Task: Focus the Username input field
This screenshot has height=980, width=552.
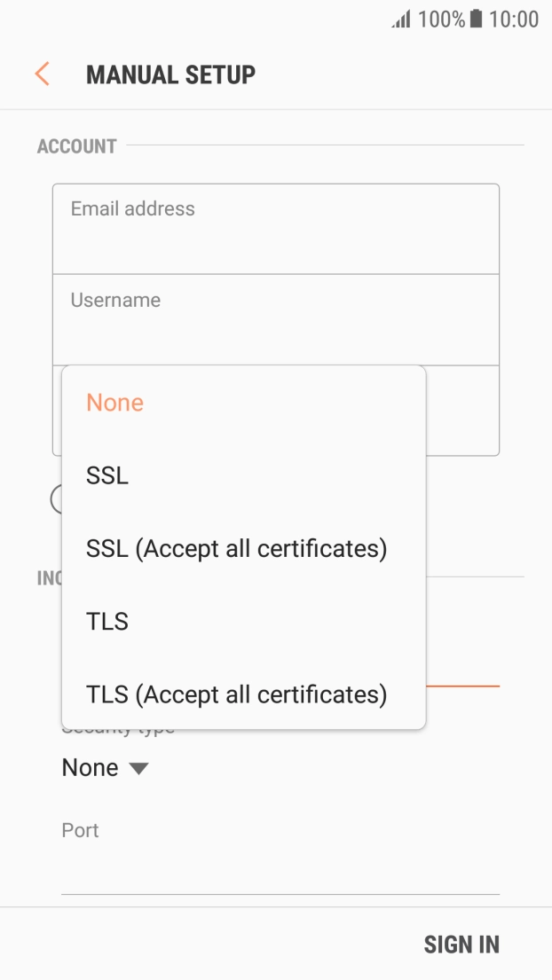Action: point(275,320)
